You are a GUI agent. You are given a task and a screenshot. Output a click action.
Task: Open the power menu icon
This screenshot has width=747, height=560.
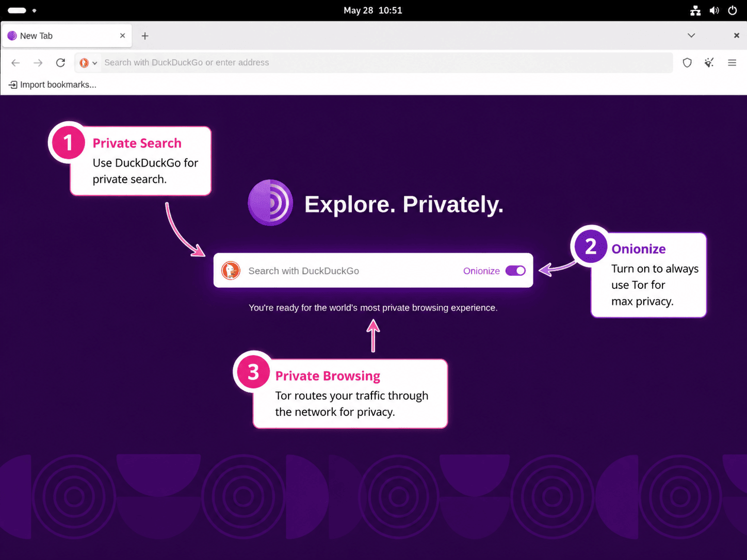coord(733,10)
